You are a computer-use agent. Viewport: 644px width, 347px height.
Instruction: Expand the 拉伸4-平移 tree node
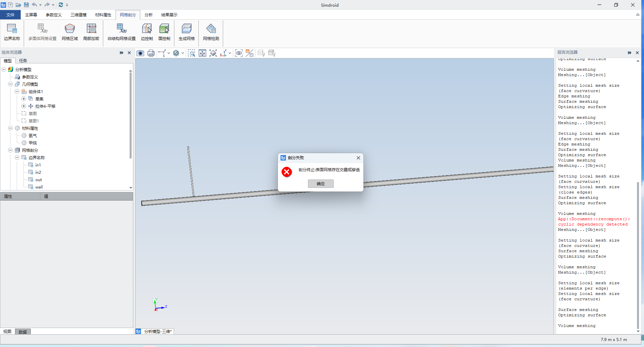coord(24,106)
